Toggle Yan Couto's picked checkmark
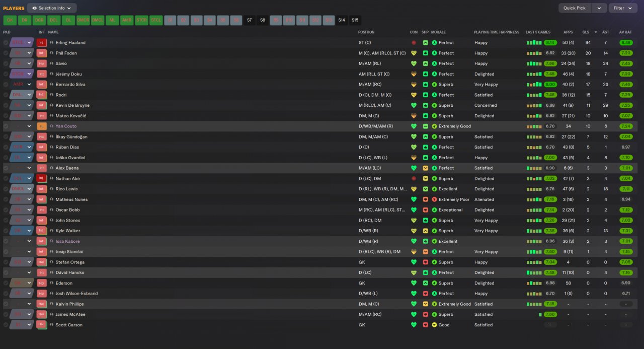 click(x=6, y=126)
